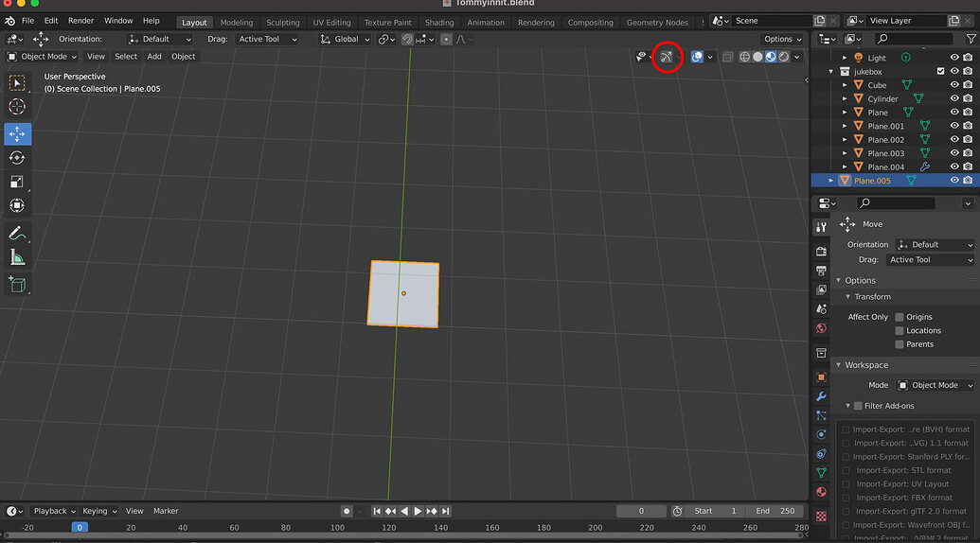
Task: Expand the Plane.003 tree item
Action: [x=845, y=153]
